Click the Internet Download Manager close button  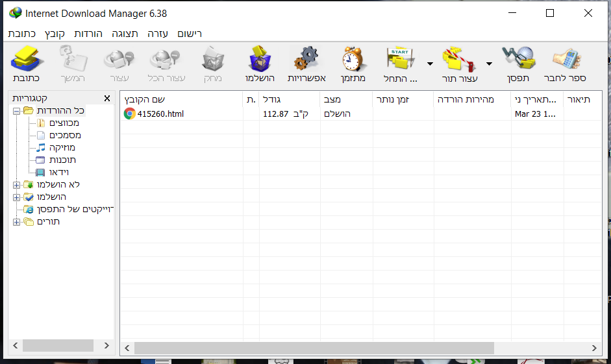click(x=588, y=13)
